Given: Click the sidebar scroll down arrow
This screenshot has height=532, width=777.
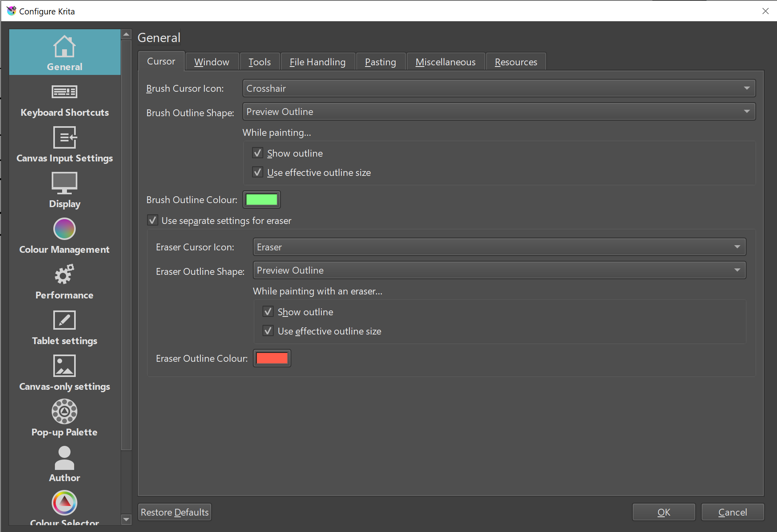Looking at the screenshot, I should [126, 520].
